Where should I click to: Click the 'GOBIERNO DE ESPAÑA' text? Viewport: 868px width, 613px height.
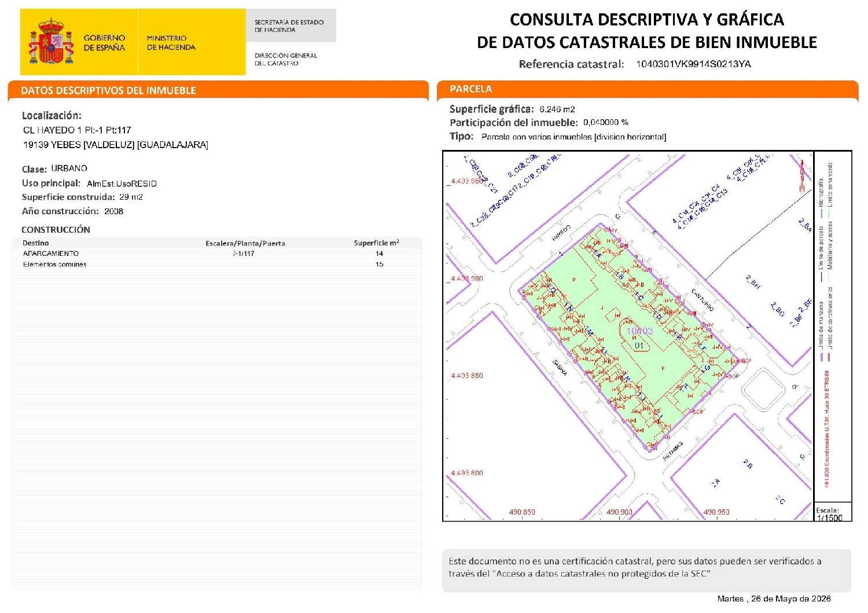click(x=104, y=43)
